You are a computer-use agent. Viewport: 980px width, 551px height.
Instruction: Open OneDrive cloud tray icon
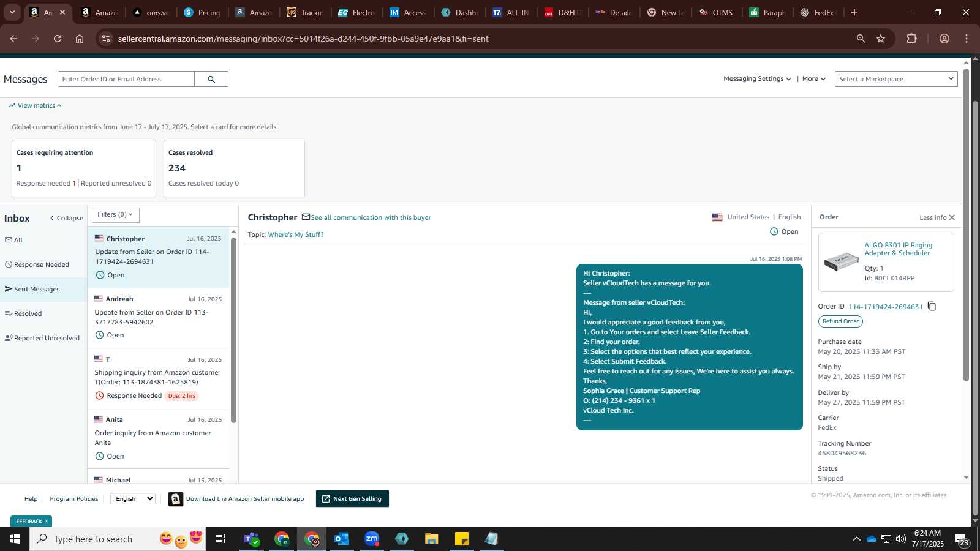pyautogui.click(x=871, y=539)
